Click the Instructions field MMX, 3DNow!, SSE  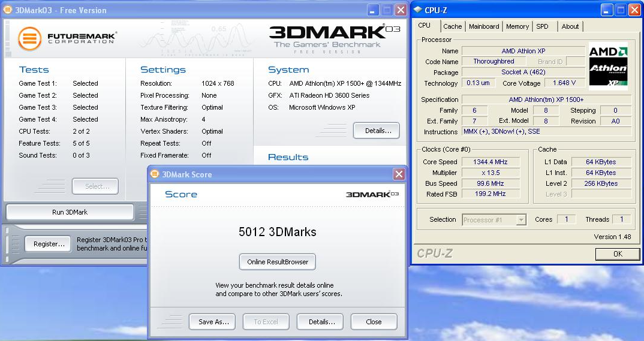[546, 131]
